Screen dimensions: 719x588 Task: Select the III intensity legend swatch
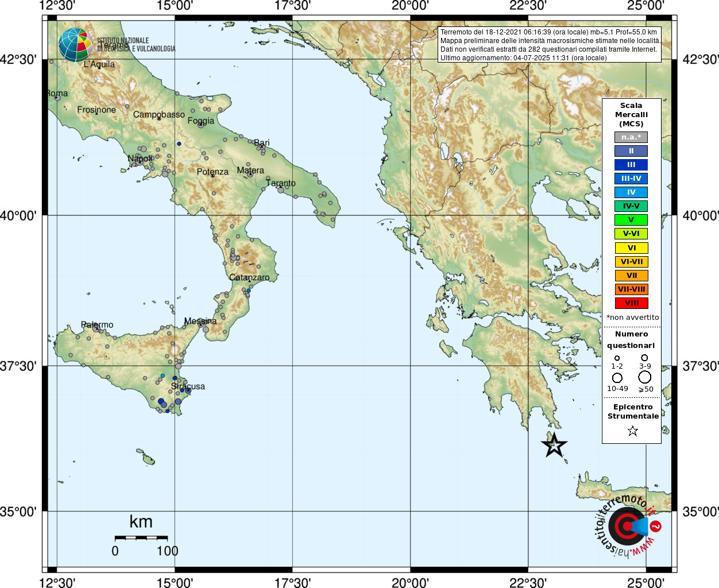(x=631, y=165)
